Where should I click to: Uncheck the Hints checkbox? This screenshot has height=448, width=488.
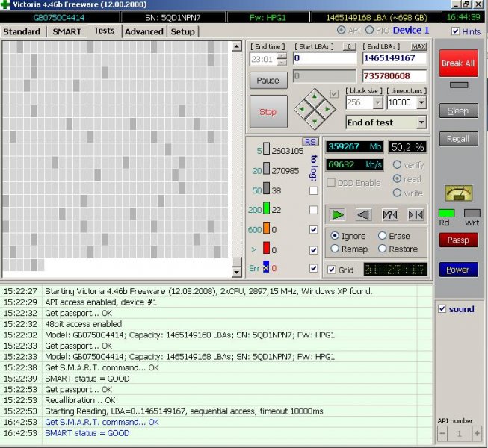[456, 31]
